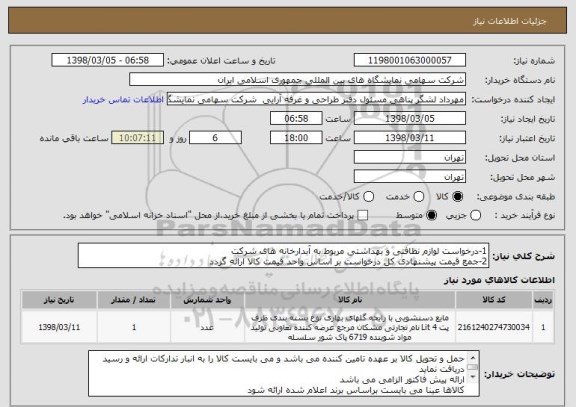576x407 pixels.
Task: Click the کد کالا column header
Action: point(494,300)
